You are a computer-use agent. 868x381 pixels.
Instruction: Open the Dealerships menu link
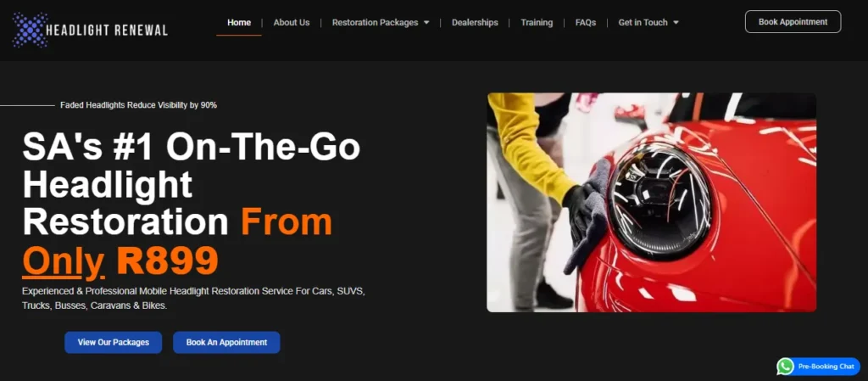(475, 23)
